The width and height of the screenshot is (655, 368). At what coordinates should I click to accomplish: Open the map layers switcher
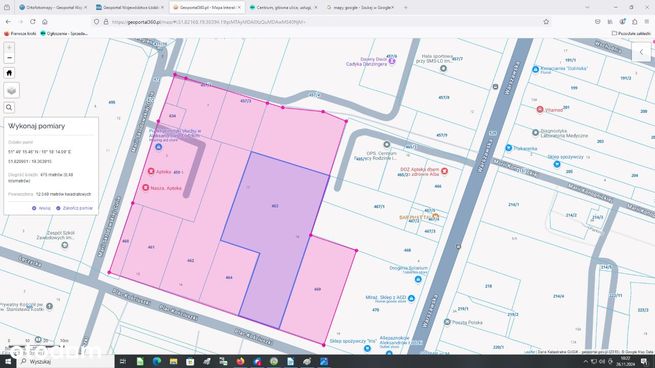[11, 90]
